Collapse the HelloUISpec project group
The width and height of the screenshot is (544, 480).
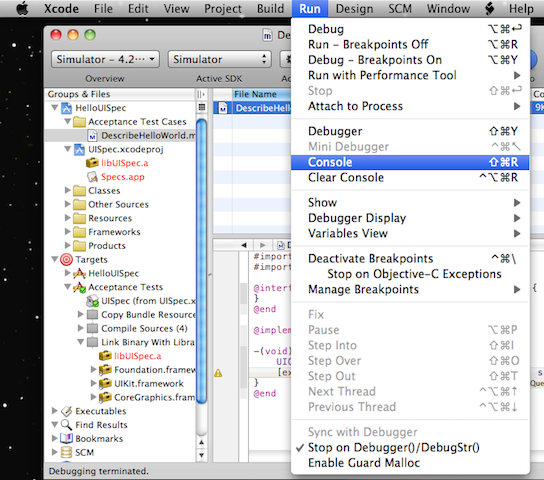(55, 108)
